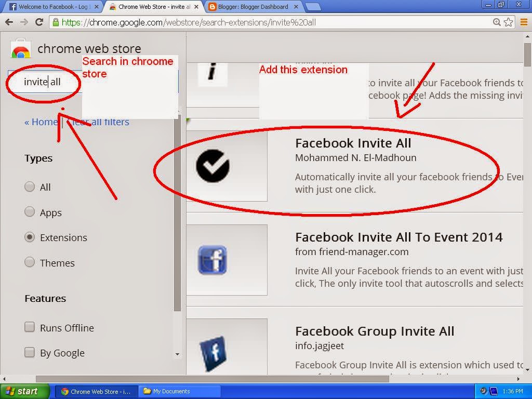The width and height of the screenshot is (532, 399).
Task: Select the Themes type radio button
Action: click(30, 262)
